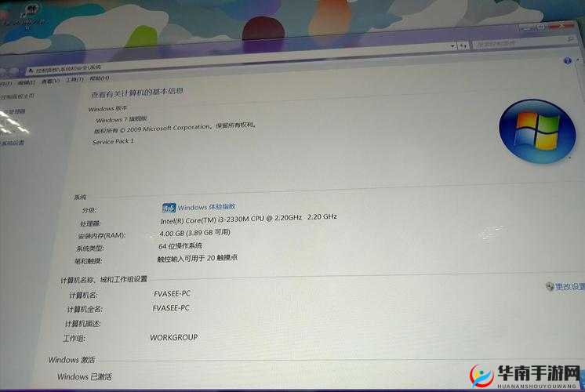The height and width of the screenshot is (392, 585).
Task: Click the Back navigation arrow button
Action: pyautogui.click(x=4, y=71)
